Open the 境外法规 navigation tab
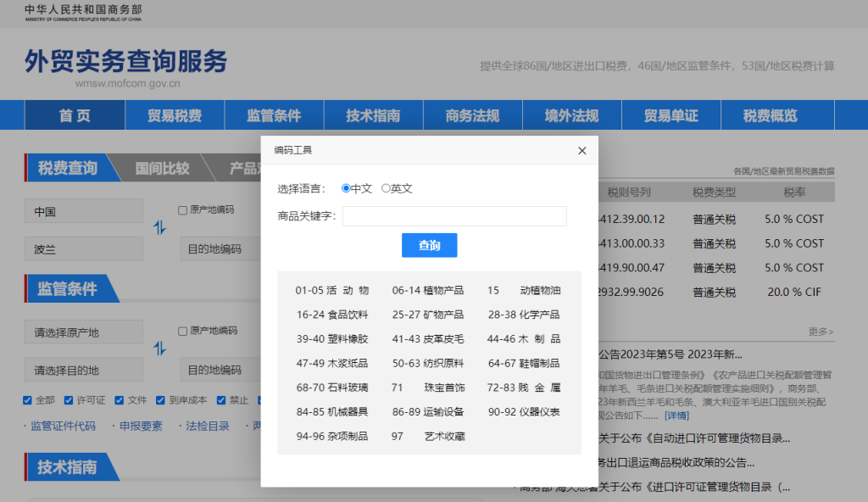The height and width of the screenshot is (502, 868). point(572,115)
